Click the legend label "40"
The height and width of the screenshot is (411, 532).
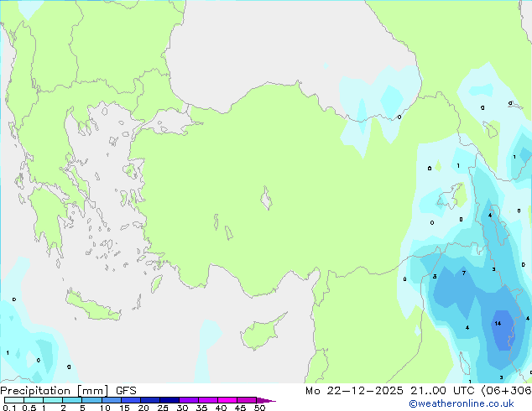(x=221, y=408)
